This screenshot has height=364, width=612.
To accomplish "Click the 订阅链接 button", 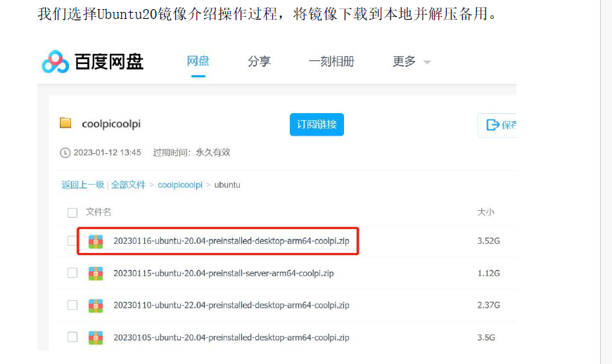I will pos(317,124).
